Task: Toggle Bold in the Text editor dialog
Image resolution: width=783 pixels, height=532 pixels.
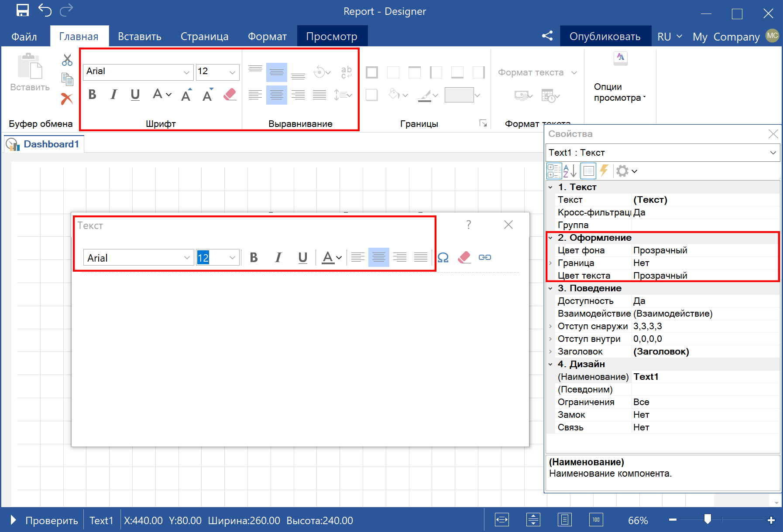Action: pos(254,258)
